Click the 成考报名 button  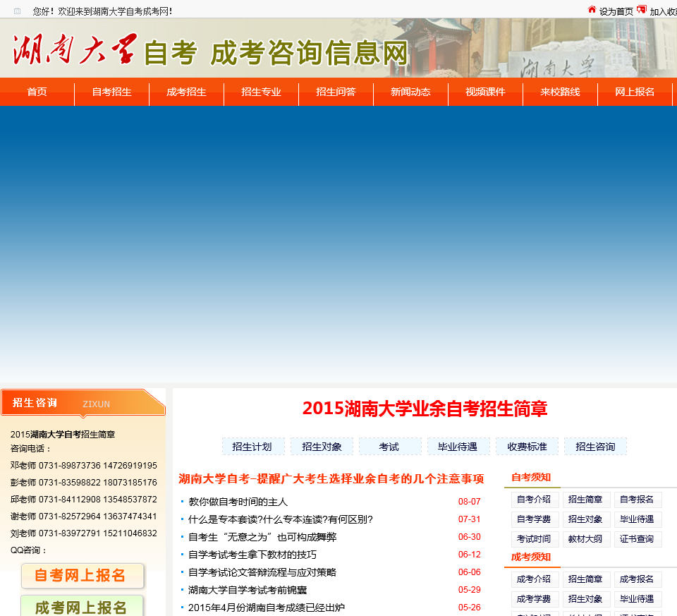[x=638, y=579]
